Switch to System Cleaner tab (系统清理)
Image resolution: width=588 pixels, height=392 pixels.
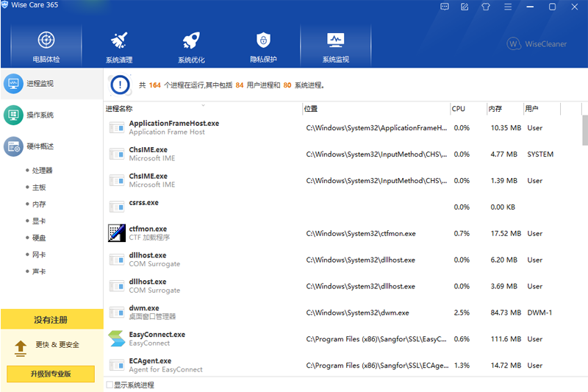(x=119, y=46)
